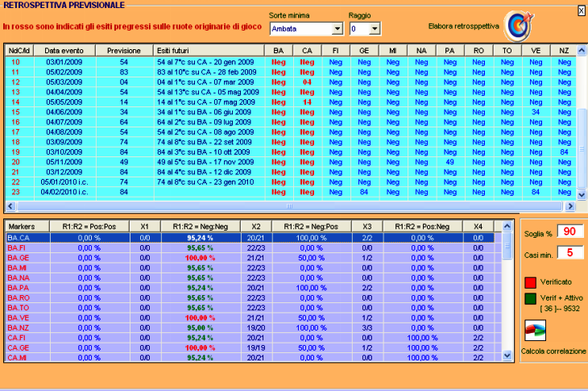588x391 pixels.
Task: Click the X4 column header
Action: (x=478, y=227)
